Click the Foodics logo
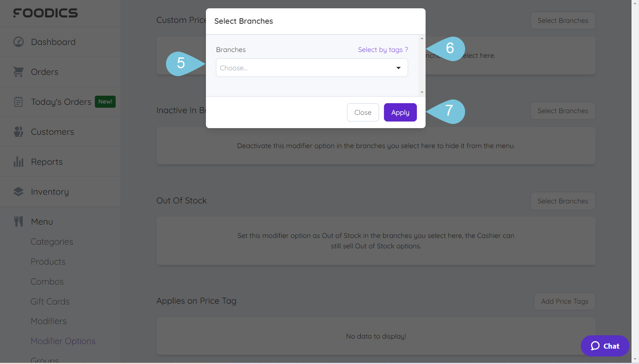The image size is (639, 364). pyautogui.click(x=45, y=13)
